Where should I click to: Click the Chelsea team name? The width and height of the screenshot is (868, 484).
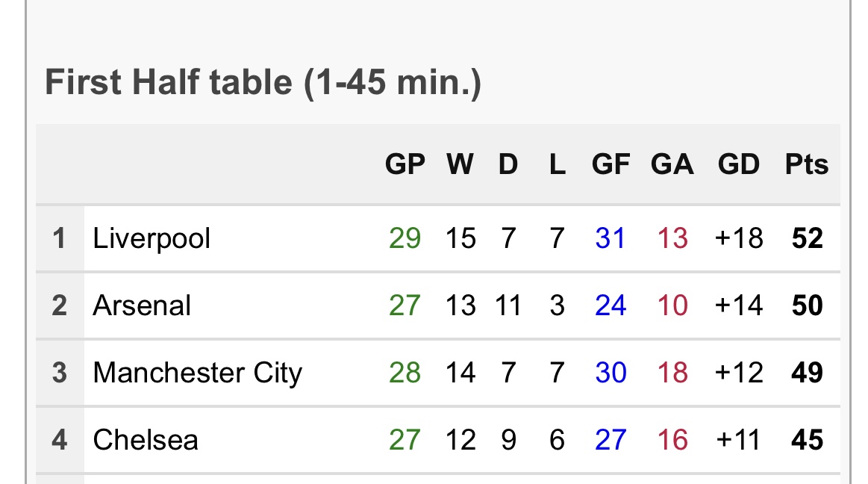point(146,440)
